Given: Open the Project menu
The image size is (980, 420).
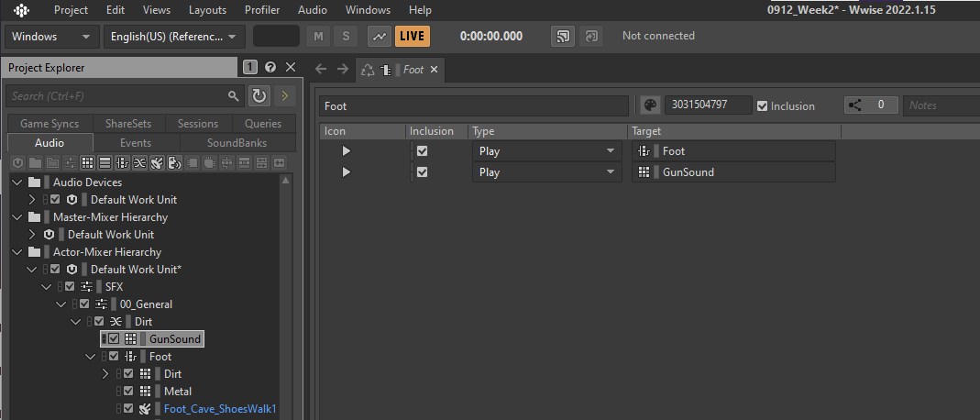Looking at the screenshot, I should (x=72, y=10).
